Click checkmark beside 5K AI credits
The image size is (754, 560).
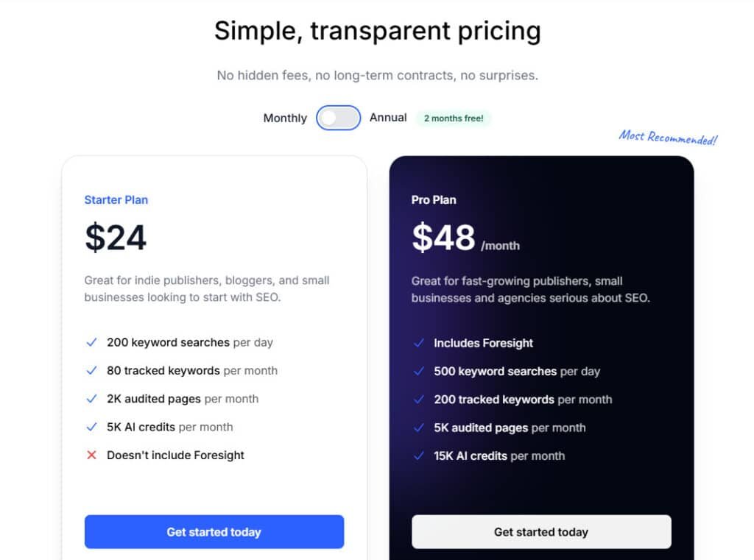click(x=92, y=427)
